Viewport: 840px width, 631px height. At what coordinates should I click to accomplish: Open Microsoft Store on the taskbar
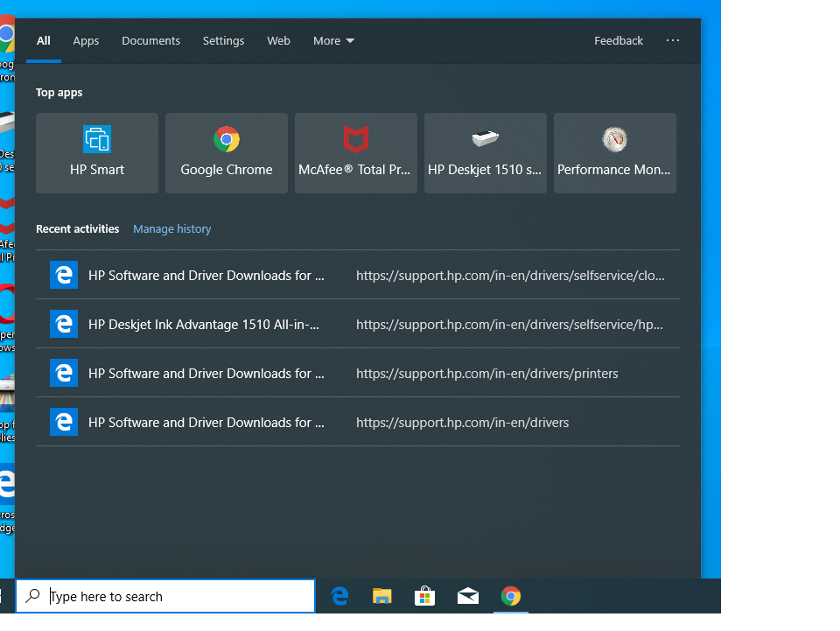(425, 596)
